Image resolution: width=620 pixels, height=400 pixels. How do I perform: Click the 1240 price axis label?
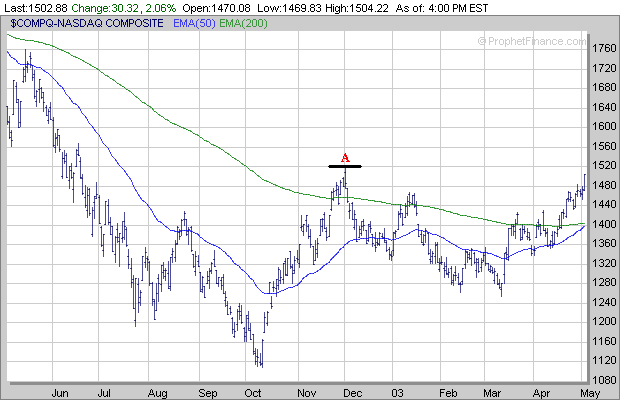[x=604, y=302]
